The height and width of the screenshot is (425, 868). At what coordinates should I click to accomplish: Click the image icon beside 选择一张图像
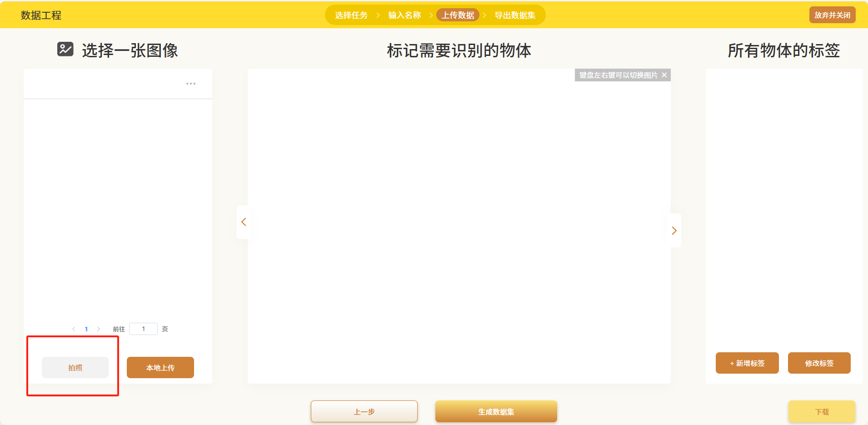pos(65,49)
